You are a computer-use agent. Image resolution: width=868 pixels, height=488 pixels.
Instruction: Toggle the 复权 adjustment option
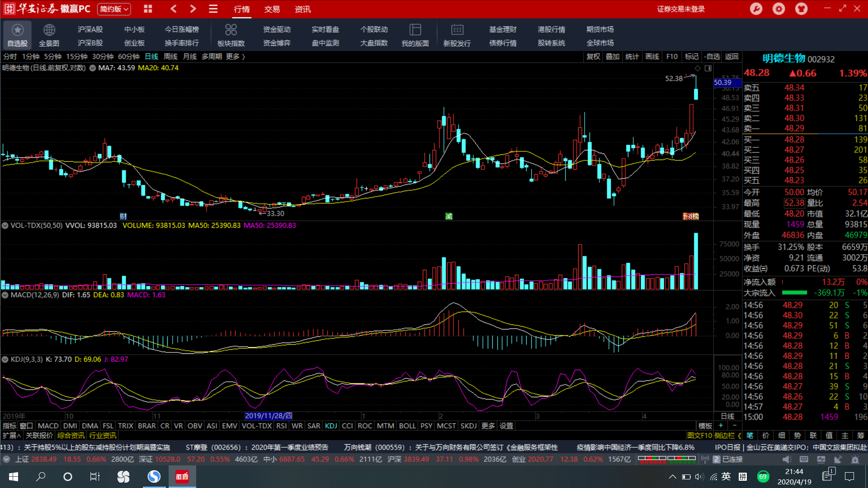[593, 56]
